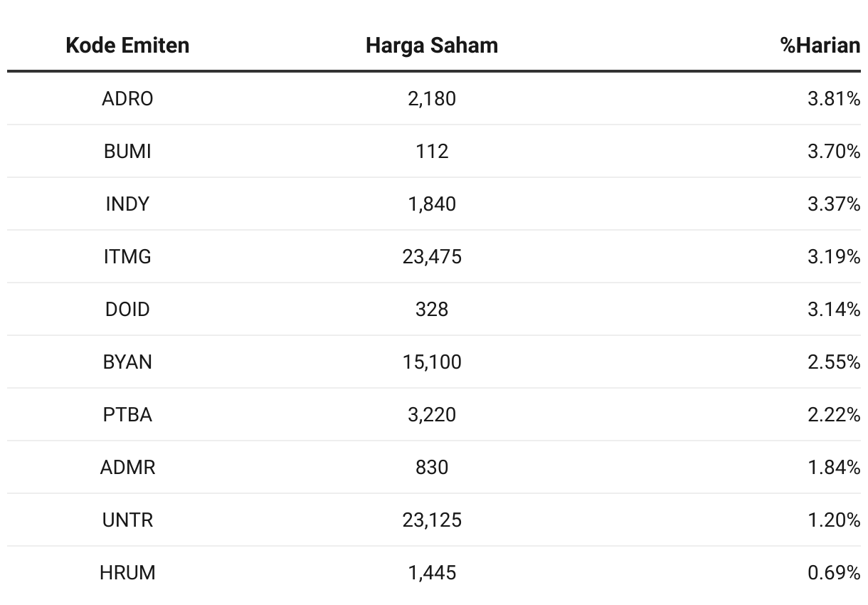
Task: Click the BUMI ticker code
Action: (x=127, y=151)
